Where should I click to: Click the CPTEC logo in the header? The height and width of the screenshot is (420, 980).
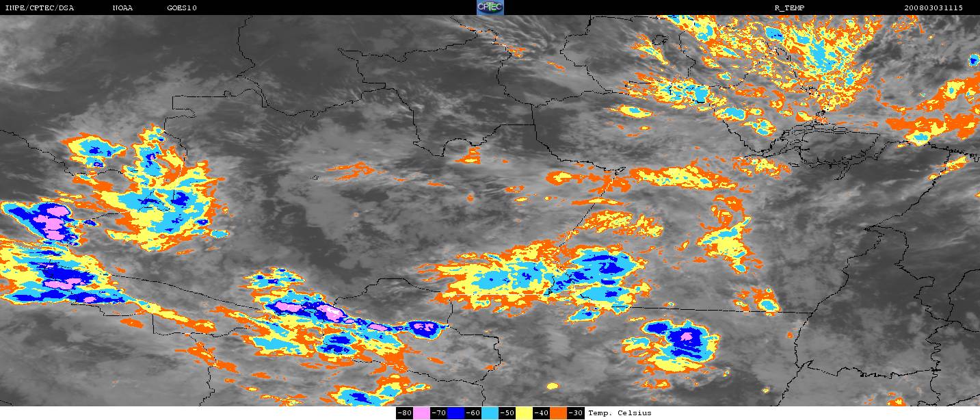point(490,8)
